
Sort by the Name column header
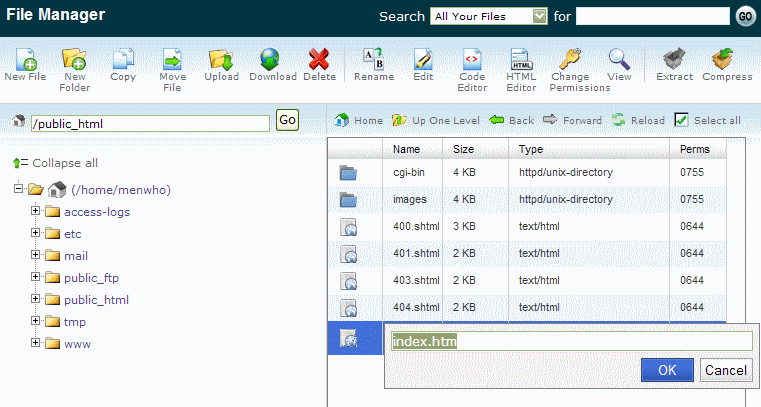406,149
